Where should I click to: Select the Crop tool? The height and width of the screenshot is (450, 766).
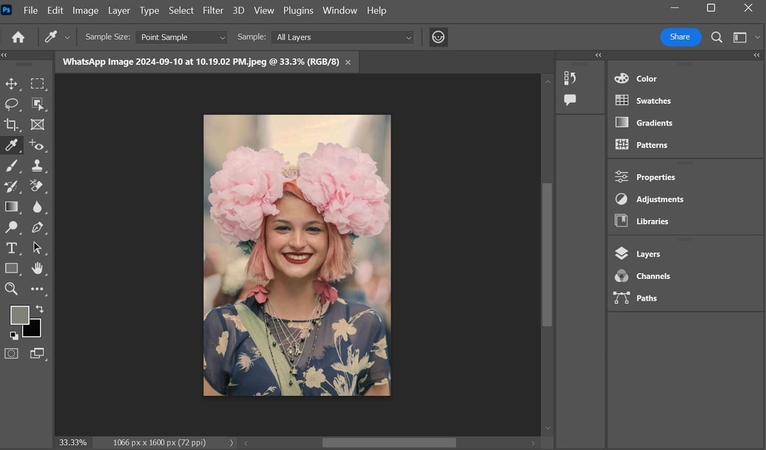tap(11, 124)
